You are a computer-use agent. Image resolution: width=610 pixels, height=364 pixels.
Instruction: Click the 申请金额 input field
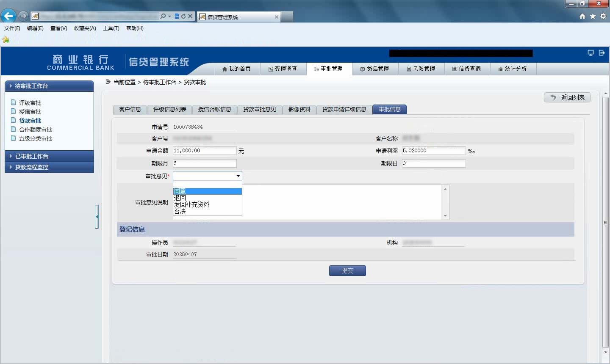(x=205, y=151)
